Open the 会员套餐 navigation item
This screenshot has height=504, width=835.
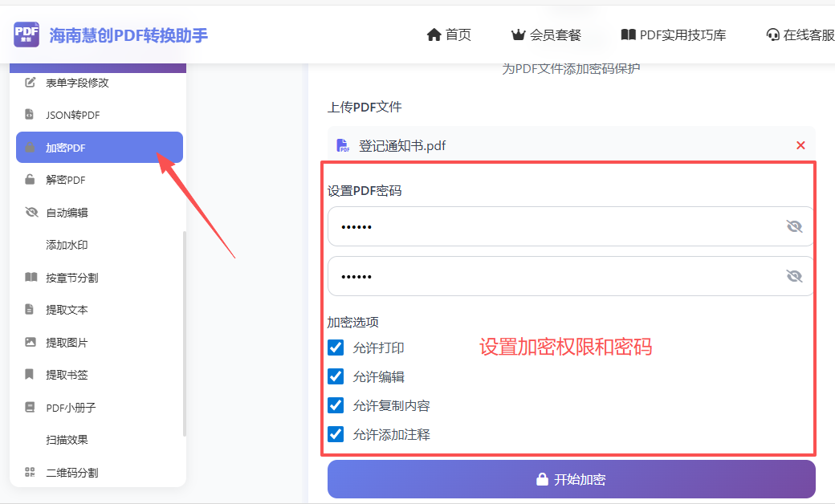click(546, 35)
